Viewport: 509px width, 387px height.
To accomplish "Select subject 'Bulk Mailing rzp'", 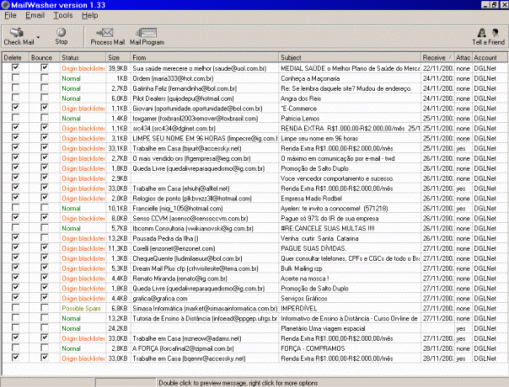I will (301, 268).
